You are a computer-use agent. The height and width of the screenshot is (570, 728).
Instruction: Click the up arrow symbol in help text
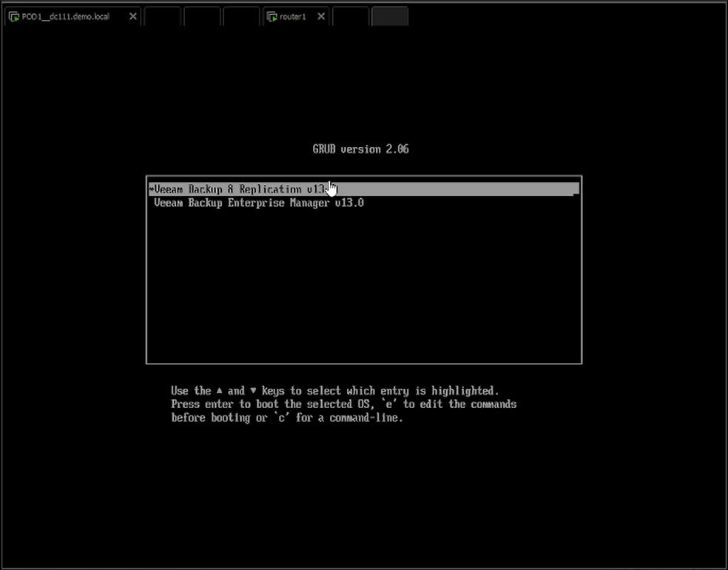click(220, 390)
